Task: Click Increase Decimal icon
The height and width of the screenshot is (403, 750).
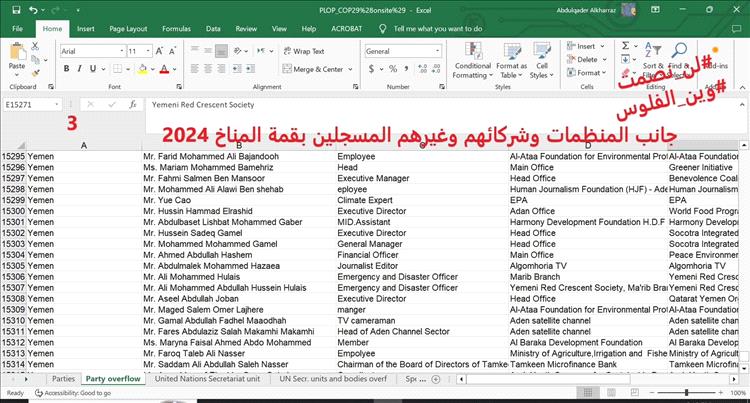Action: (422, 69)
